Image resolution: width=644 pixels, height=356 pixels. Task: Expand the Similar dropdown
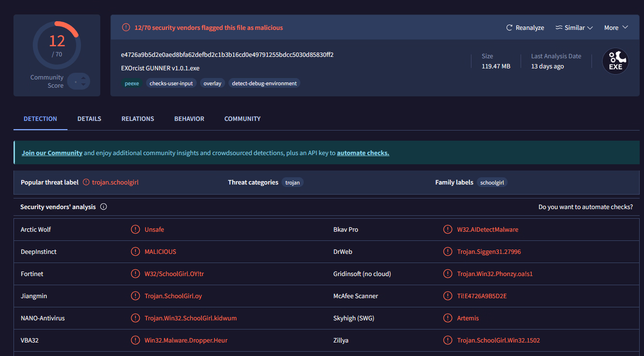pos(590,28)
